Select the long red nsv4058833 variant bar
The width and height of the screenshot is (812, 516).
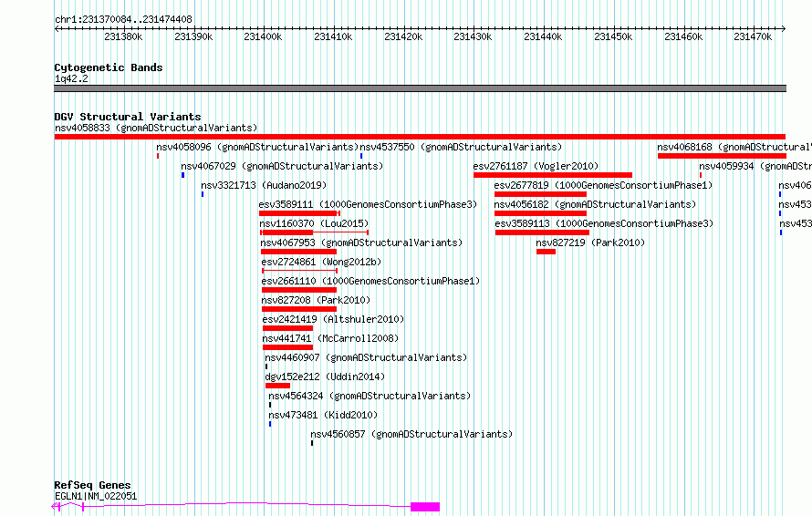point(420,137)
